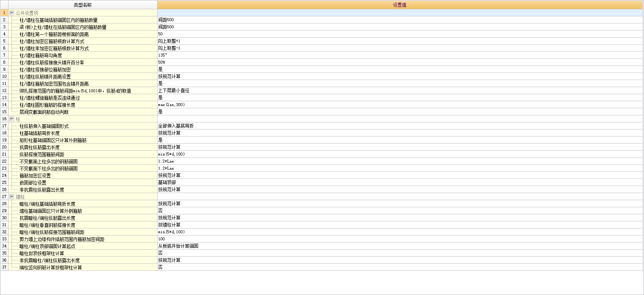Select row 柱/墙柱纵筋错开距离设置
Viewport: 644px width, 295px height.
45,77
